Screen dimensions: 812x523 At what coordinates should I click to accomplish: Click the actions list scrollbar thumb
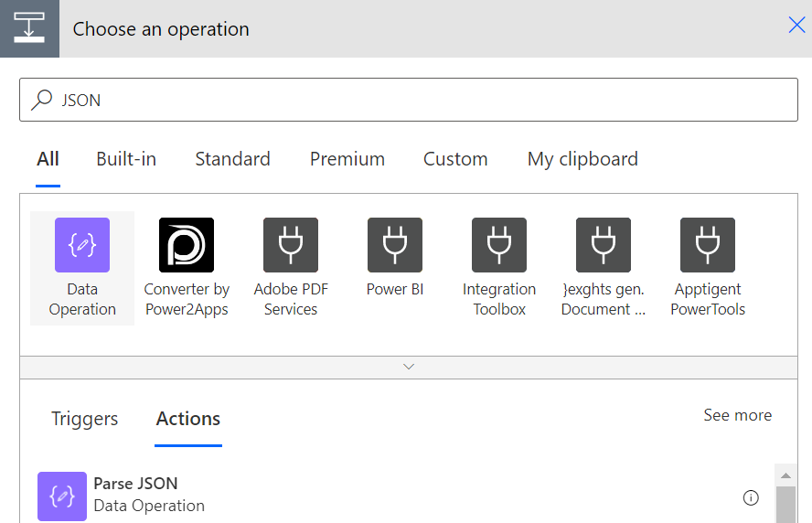coord(785,505)
